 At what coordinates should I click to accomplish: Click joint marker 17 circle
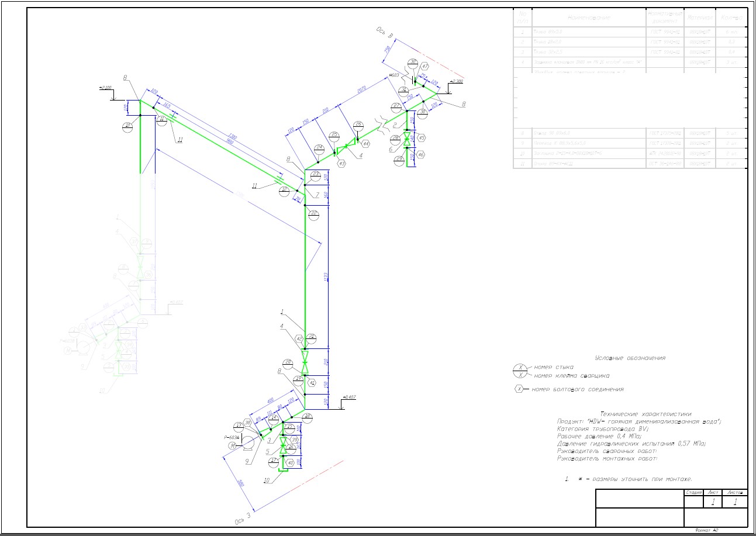273,461
